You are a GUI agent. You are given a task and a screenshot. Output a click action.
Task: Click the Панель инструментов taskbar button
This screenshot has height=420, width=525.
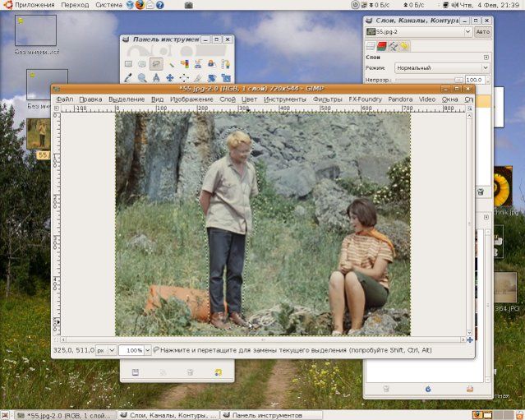(267, 415)
